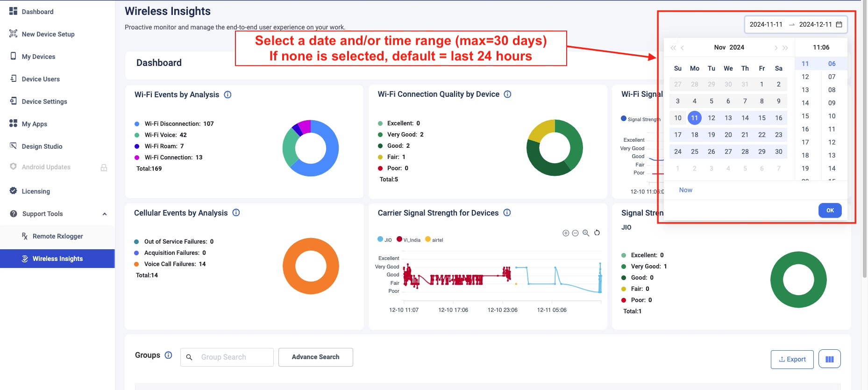Open Device Settings in sidebar

tap(44, 101)
